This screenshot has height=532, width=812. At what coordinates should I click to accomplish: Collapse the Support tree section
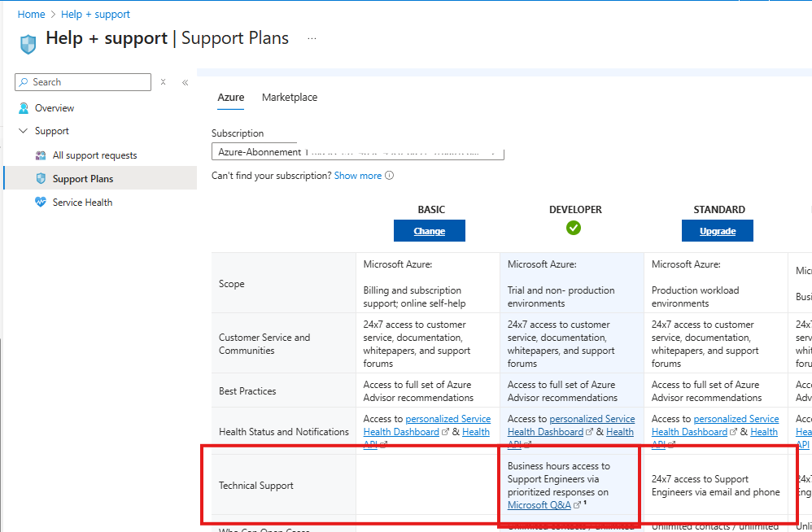pos(24,131)
